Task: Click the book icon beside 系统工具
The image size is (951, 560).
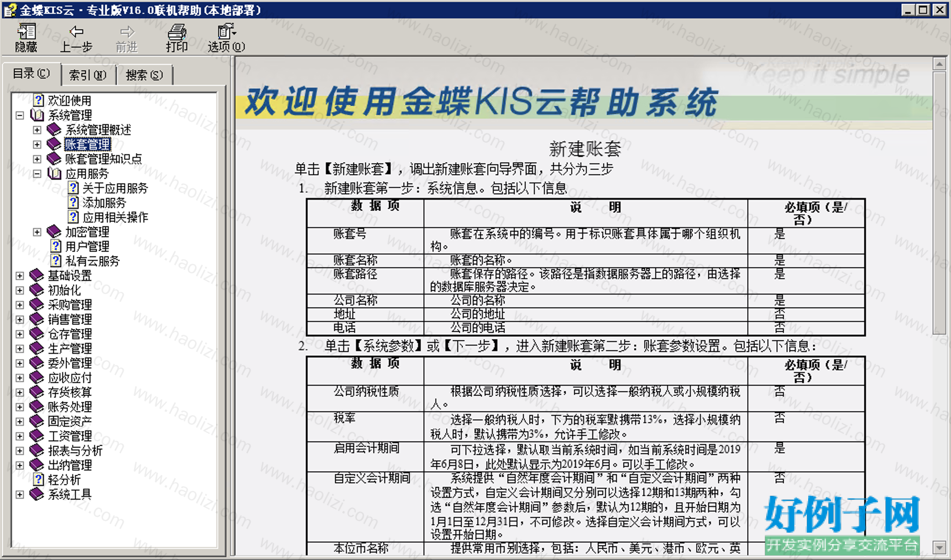Action: 37,494
